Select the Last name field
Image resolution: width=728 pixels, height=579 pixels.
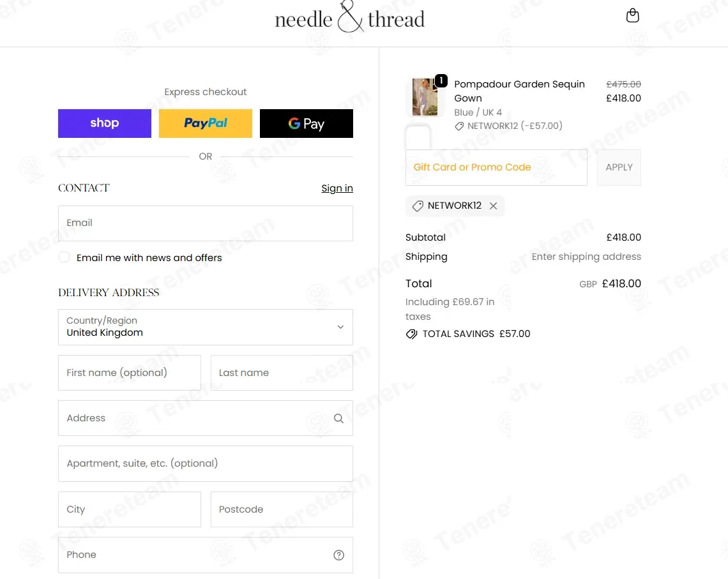tap(282, 373)
